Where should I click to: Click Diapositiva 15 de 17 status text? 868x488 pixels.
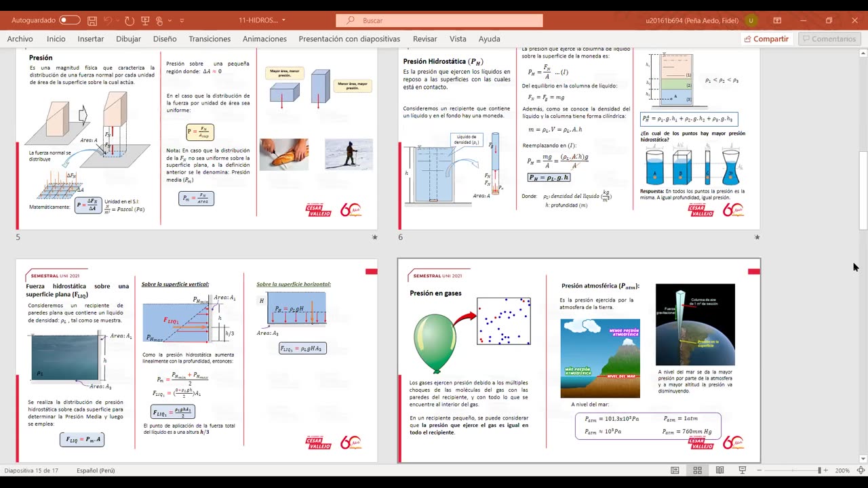click(32, 470)
